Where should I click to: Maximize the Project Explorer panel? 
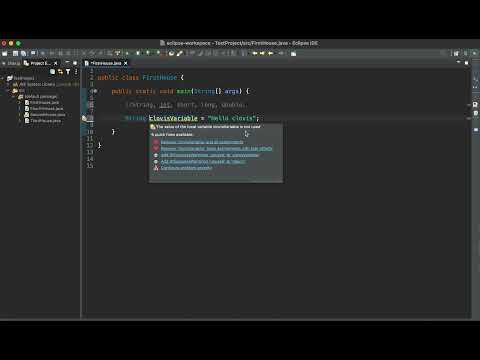click(75, 63)
